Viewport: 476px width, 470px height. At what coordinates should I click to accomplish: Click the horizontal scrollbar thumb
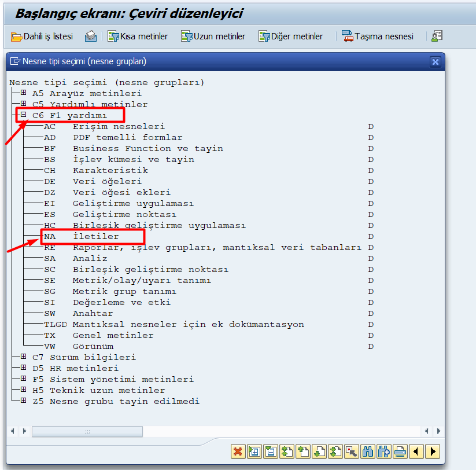coord(87,431)
